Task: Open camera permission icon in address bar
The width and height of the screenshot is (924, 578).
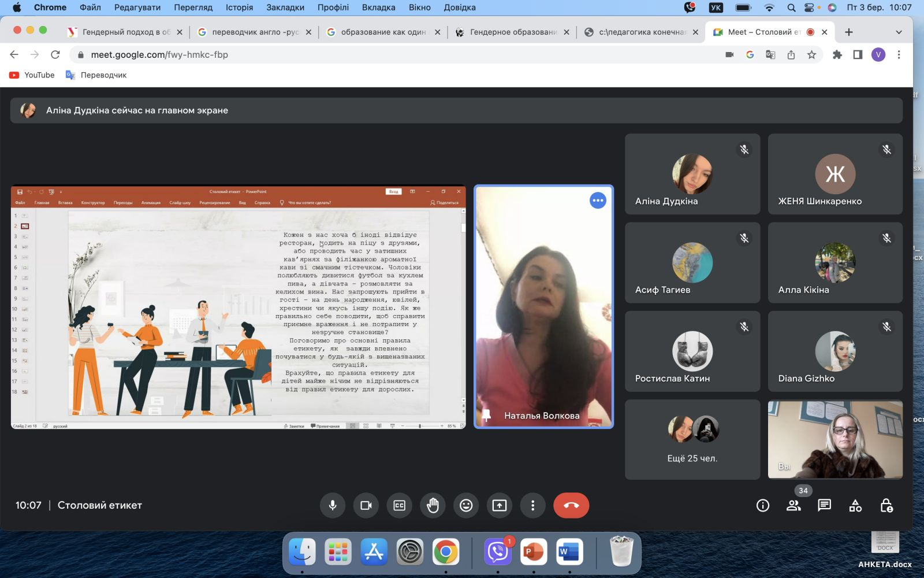Action: 729,54
